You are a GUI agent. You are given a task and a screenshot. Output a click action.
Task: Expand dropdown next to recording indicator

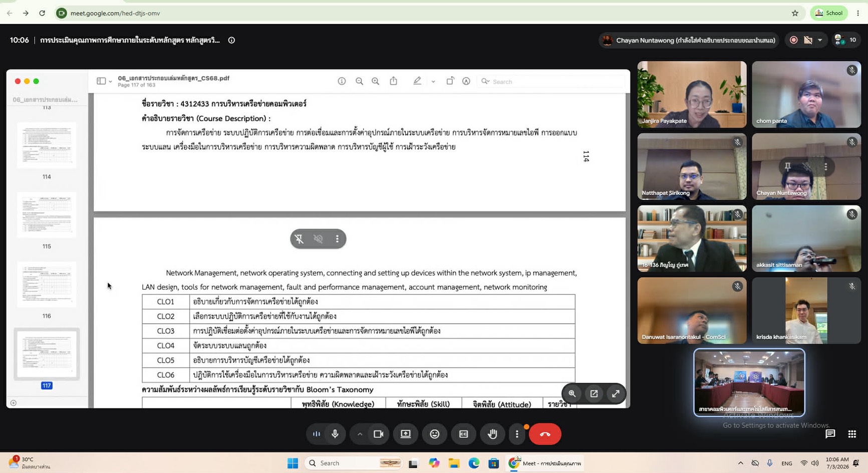coord(820,40)
